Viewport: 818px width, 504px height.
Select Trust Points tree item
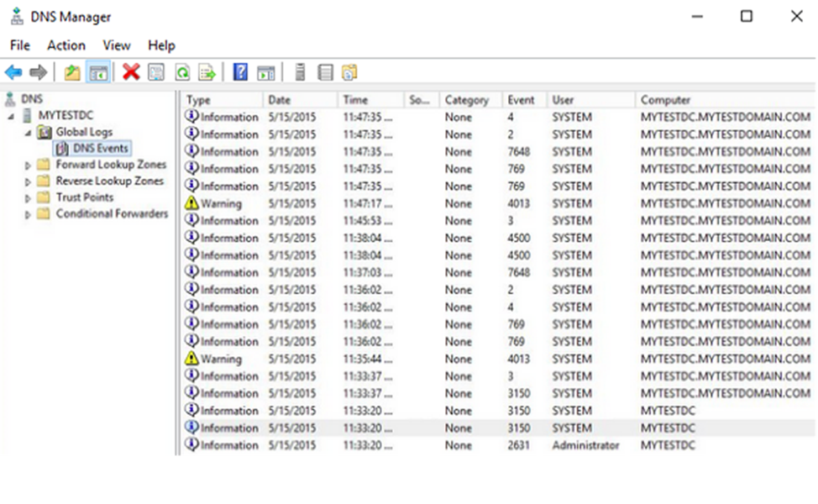click(85, 197)
